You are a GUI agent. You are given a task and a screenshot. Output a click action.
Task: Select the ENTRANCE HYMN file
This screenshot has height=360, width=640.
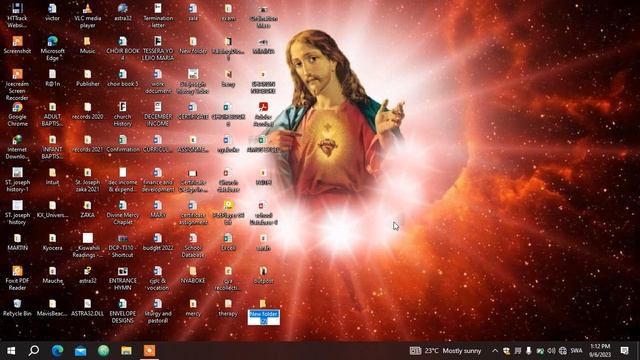(122, 278)
